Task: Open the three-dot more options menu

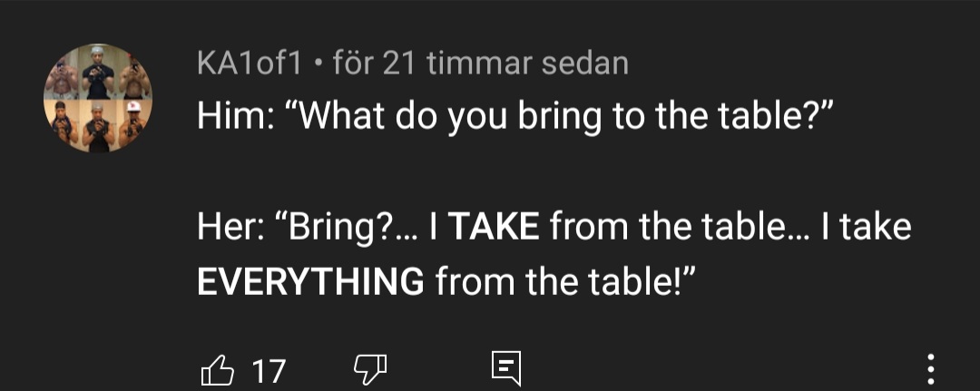Action: click(x=930, y=369)
